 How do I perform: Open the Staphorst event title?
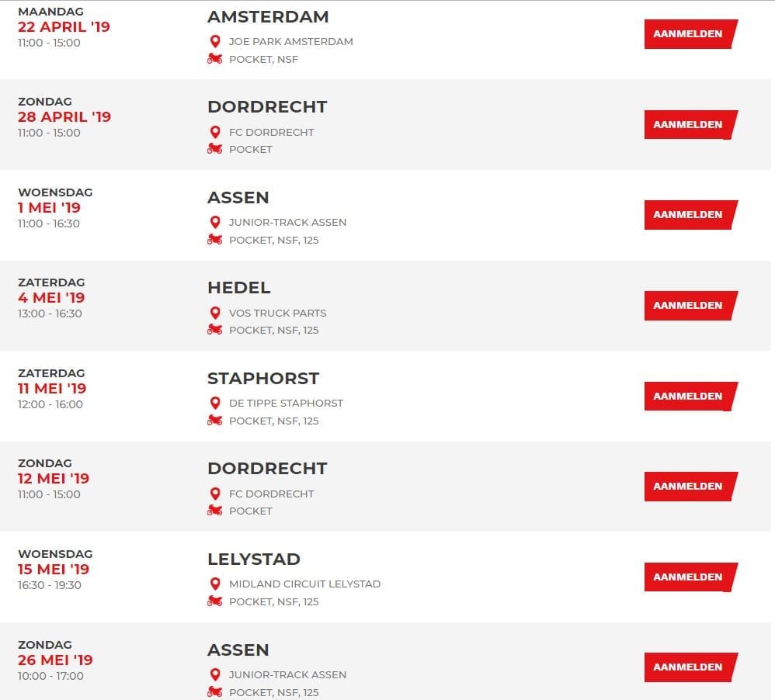click(263, 379)
